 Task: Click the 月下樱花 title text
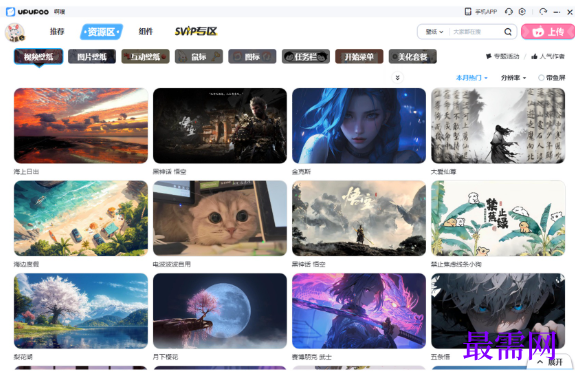[x=165, y=357]
